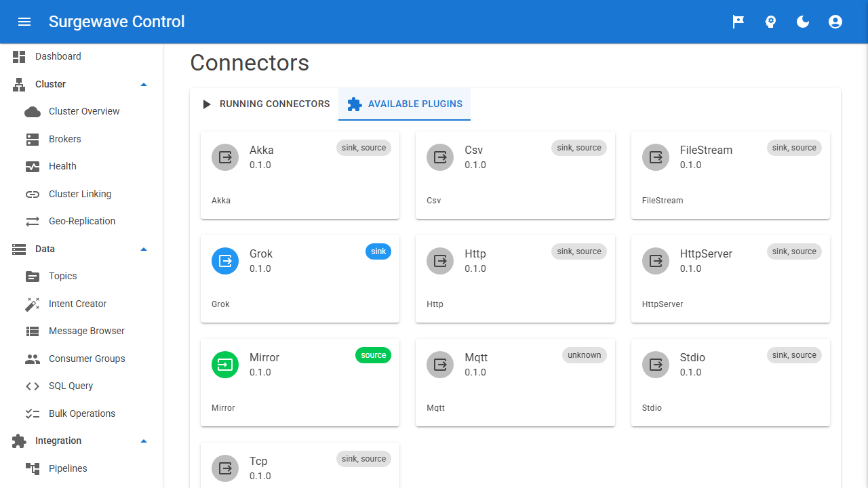This screenshot has width=868, height=488.
Task: Click the Dashboard grid icon
Action: (19, 57)
